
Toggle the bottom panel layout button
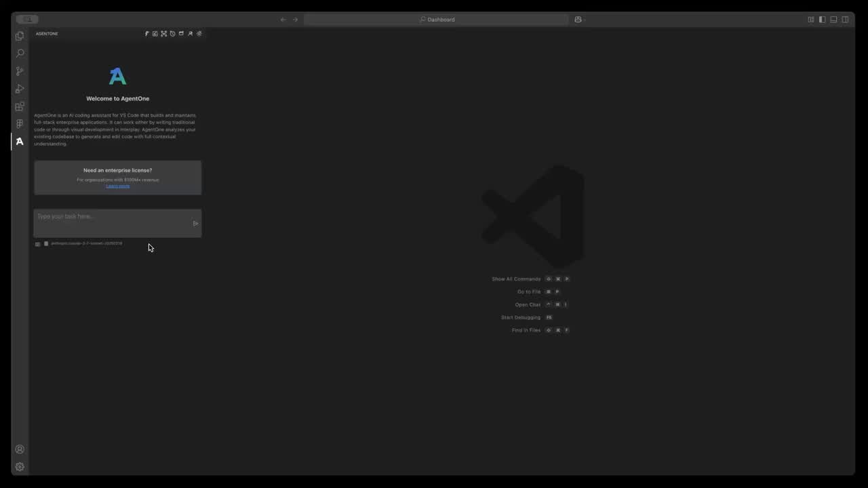tap(834, 20)
